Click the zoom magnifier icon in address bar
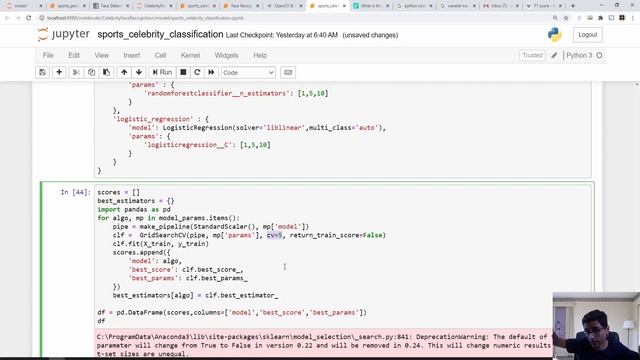 [x=555, y=18]
